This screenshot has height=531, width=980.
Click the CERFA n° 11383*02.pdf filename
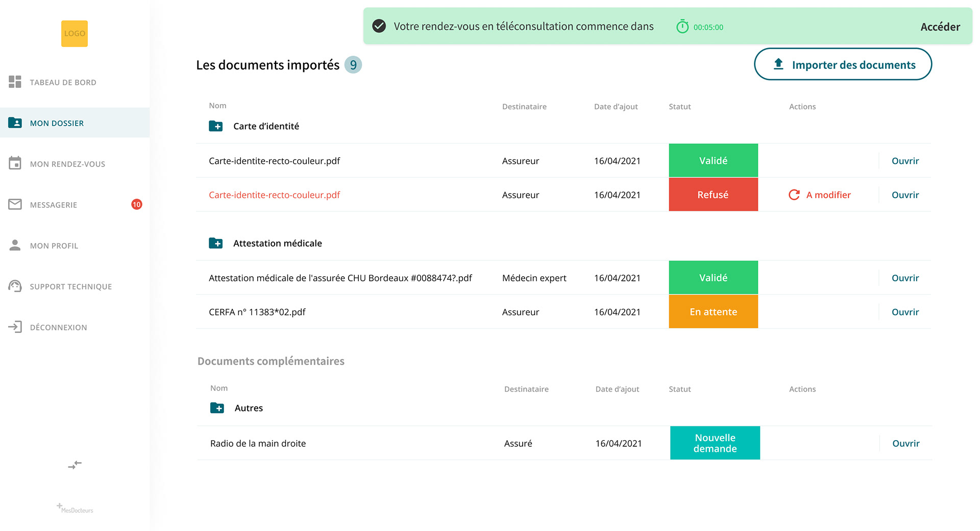coord(257,312)
